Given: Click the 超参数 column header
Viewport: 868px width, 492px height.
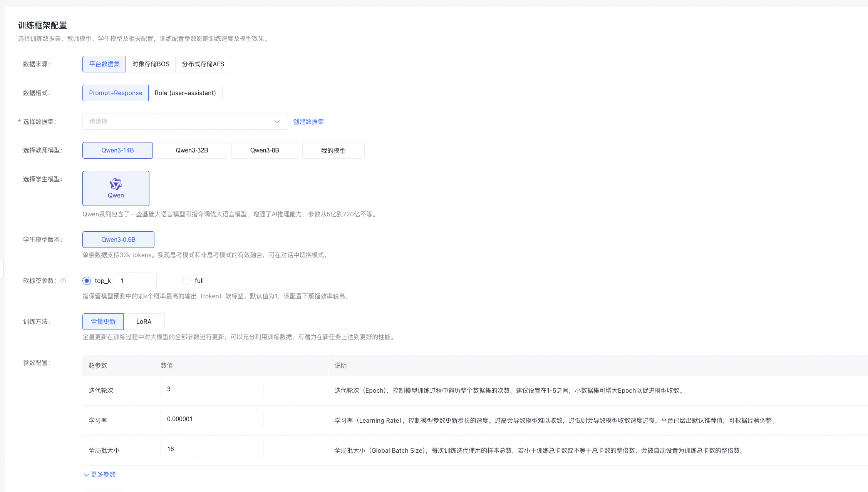Looking at the screenshot, I should (98, 365).
